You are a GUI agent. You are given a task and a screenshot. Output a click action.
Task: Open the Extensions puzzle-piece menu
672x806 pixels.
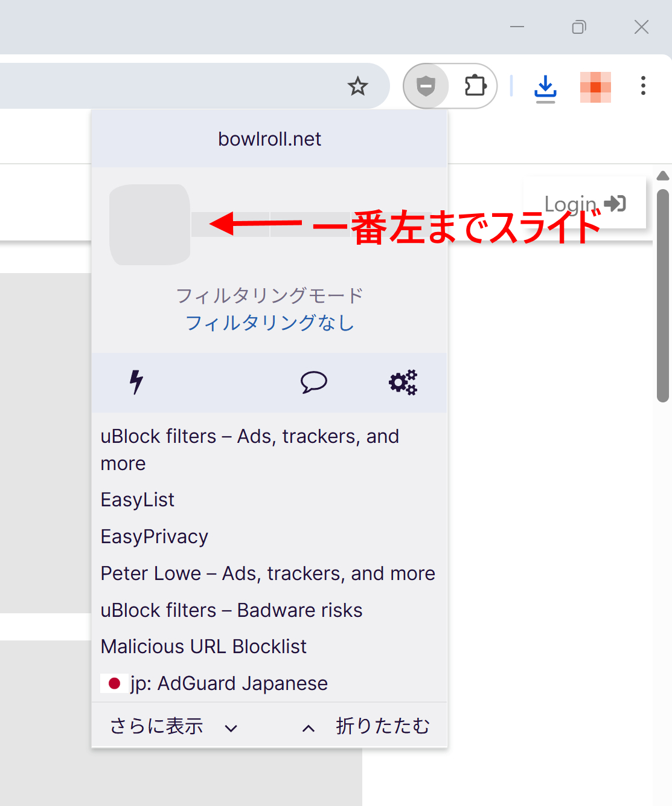click(475, 86)
